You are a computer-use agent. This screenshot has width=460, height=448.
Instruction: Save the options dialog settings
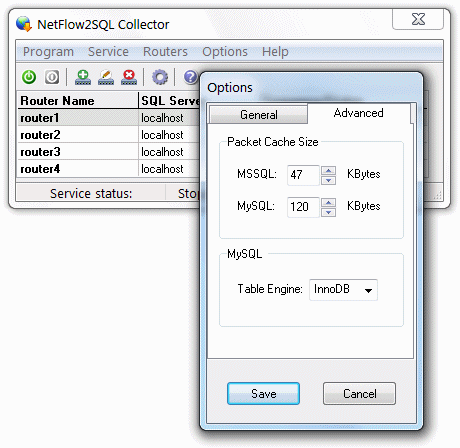coord(263,394)
